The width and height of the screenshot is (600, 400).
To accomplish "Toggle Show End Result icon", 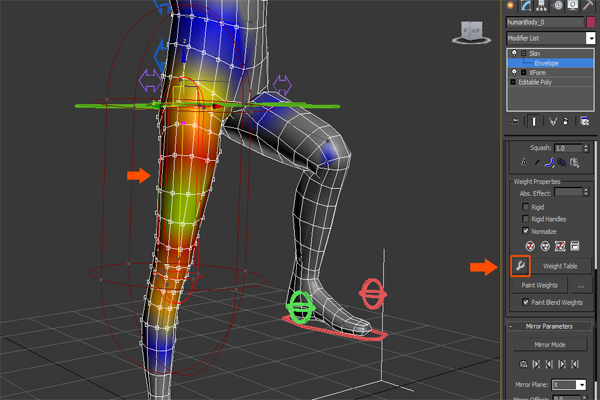I will tap(534, 122).
